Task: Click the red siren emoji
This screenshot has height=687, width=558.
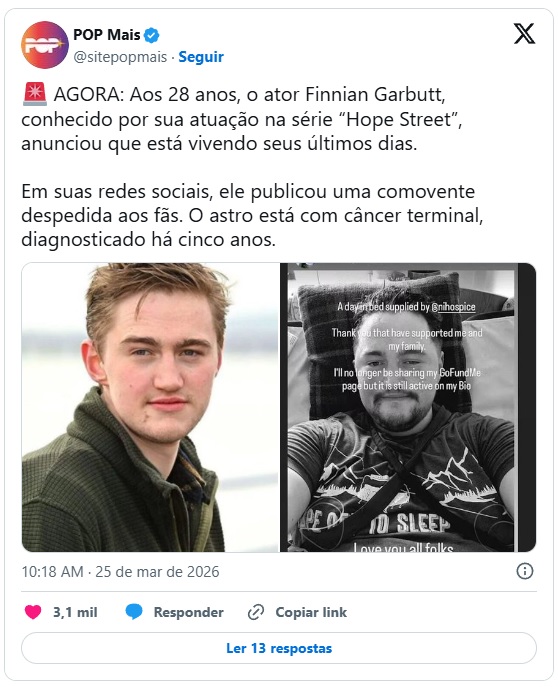Action: 35,94
